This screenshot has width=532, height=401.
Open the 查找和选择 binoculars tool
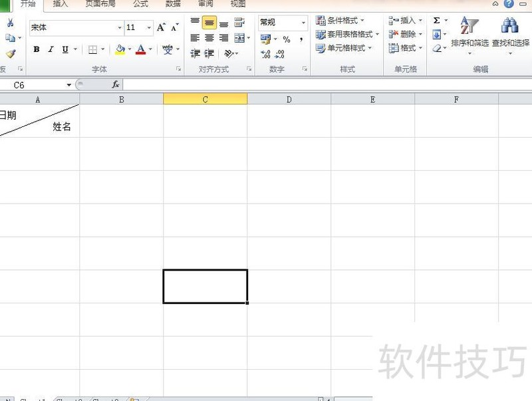(510, 34)
